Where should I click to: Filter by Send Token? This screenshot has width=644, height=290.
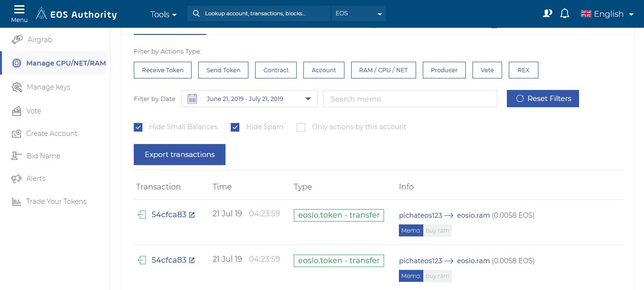point(223,70)
